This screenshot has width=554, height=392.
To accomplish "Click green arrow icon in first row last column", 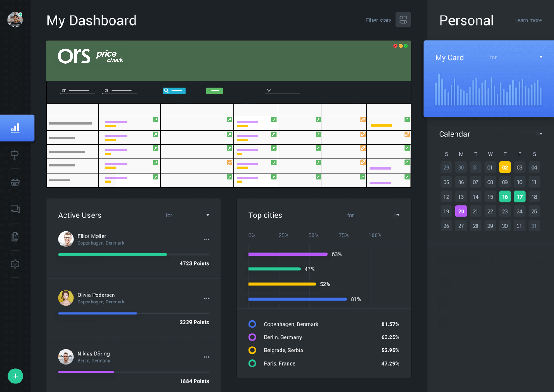I will click(x=407, y=119).
